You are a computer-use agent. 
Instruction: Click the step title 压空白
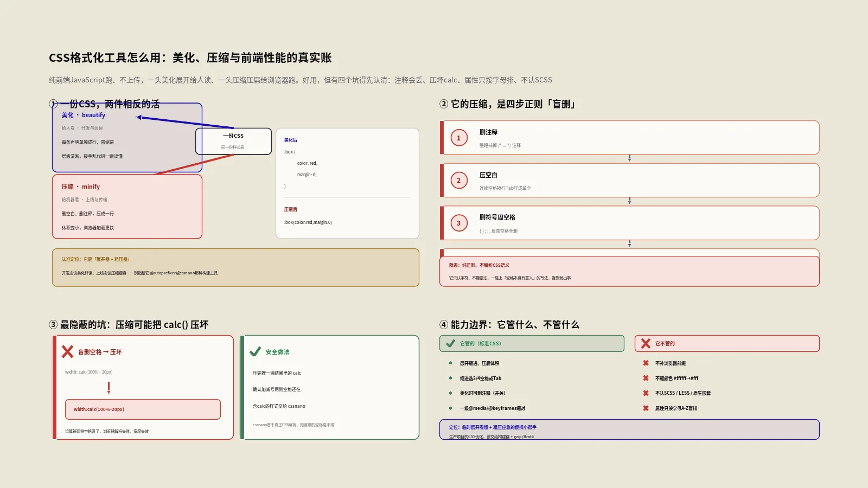click(x=488, y=175)
